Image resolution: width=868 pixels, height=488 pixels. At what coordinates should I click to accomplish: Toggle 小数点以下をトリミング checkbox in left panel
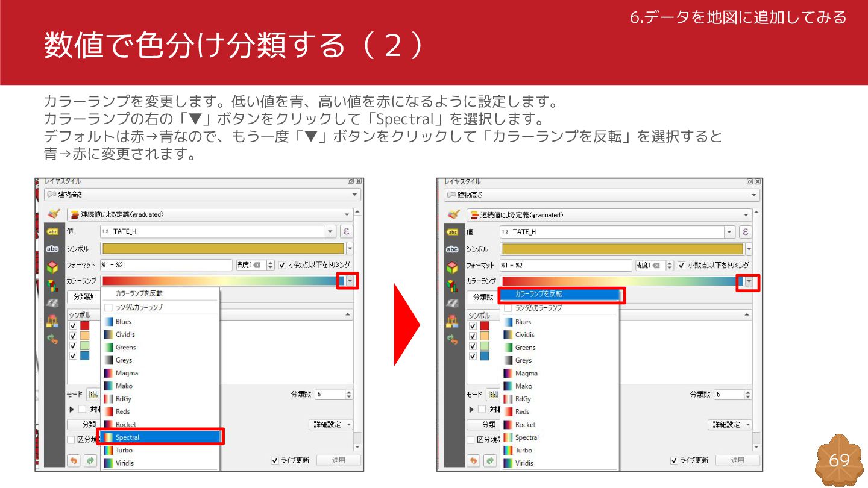(x=282, y=265)
